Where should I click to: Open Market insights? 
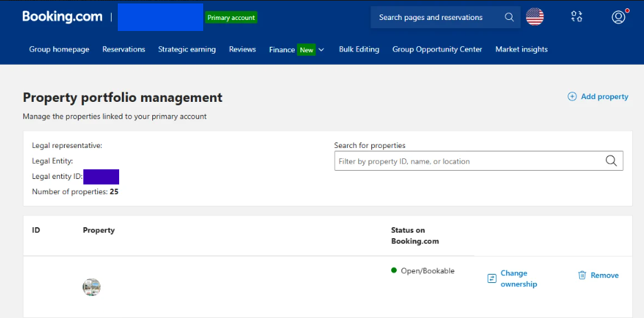tap(521, 50)
